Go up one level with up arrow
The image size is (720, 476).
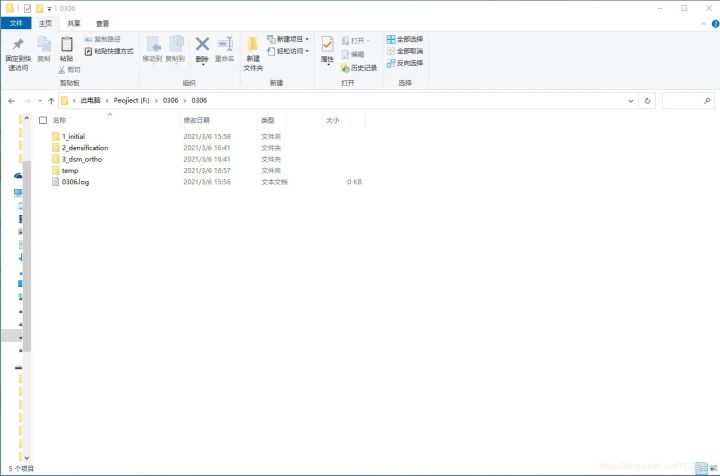51,101
